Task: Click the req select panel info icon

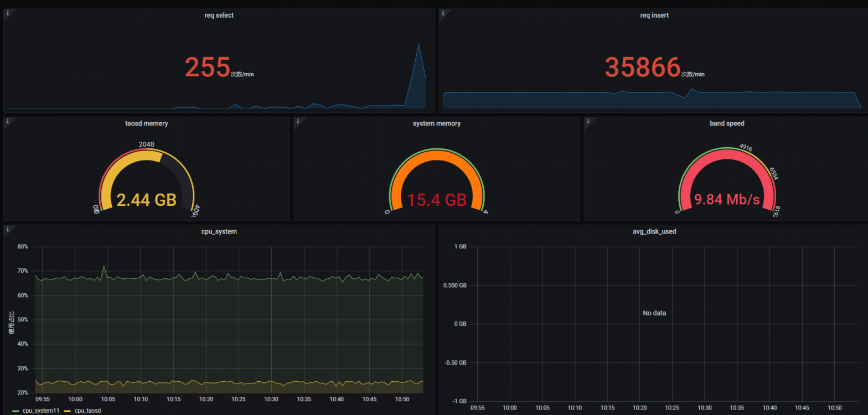Action: coord(7,12)
